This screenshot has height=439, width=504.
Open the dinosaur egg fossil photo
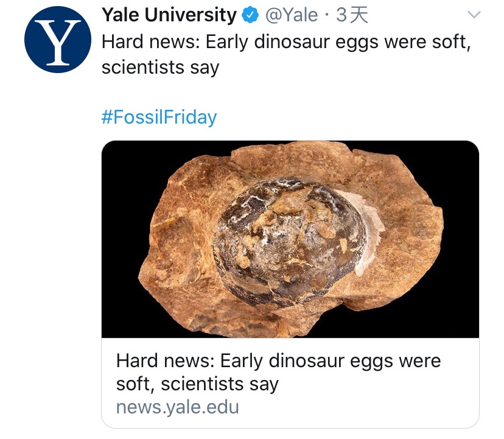[290, 239]
